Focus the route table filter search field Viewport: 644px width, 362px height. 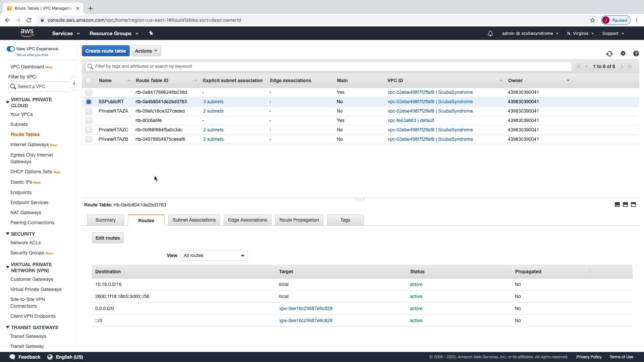(329, 66)
